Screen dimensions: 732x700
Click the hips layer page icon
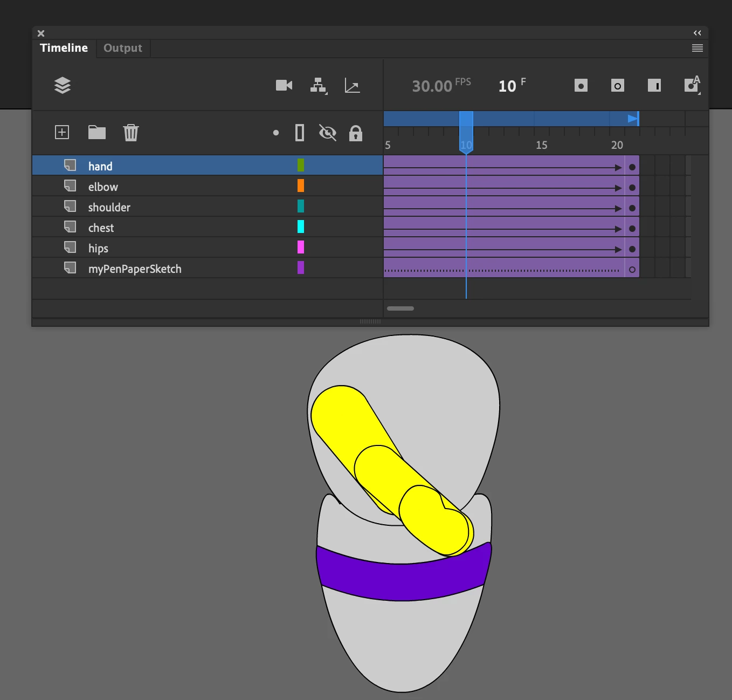(x=70, y=247)
